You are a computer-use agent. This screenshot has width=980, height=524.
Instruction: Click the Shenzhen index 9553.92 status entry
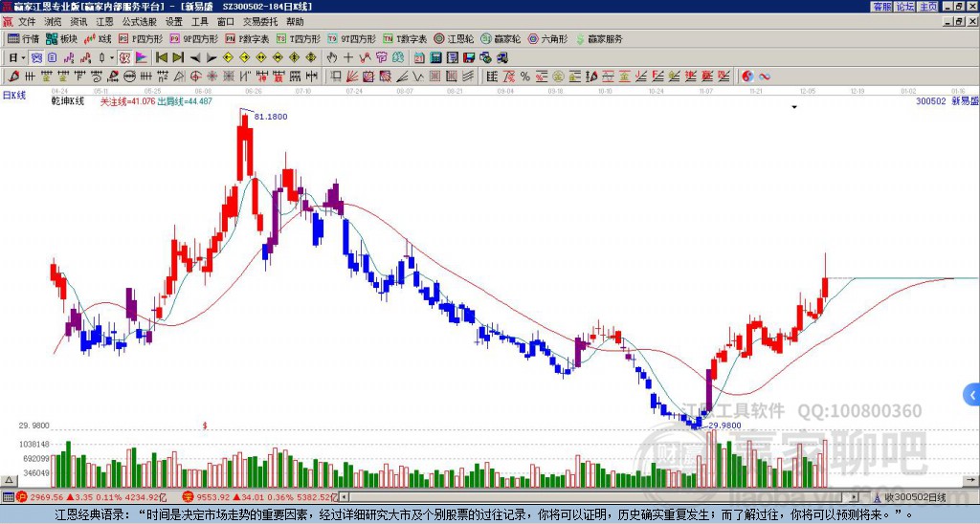click(259, 497)
